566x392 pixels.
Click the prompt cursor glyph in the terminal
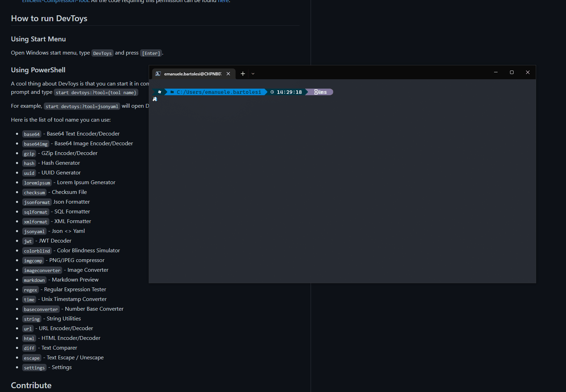[x=155, y=99]
